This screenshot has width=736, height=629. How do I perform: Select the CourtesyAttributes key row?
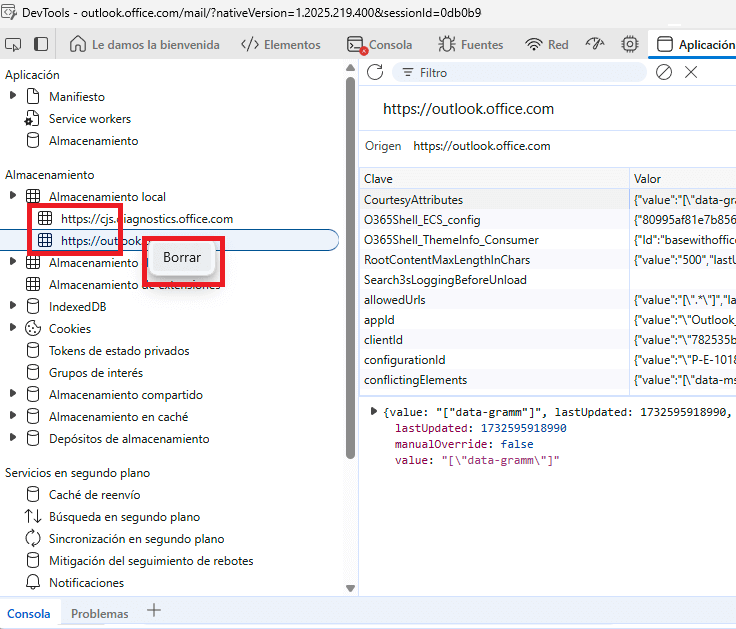pyautogui.click(x=494, y=199)
